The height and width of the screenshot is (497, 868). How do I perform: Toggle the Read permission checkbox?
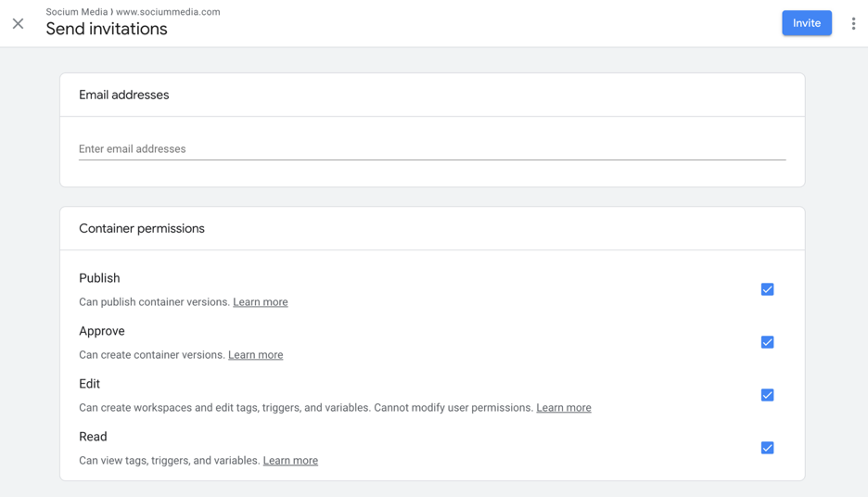point(767,448)
